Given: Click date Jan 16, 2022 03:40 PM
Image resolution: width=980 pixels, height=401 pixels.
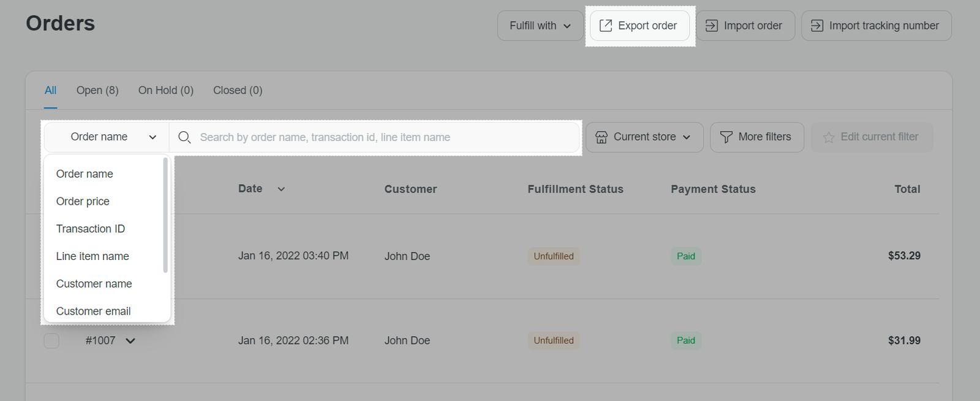Looking at the screenshot, I should 293,256.
